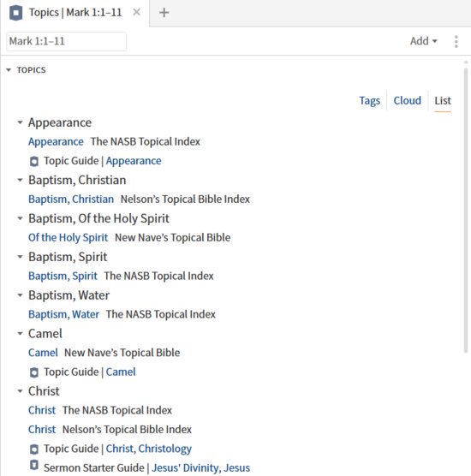Open Jesus' Divinity, Jesus sermon starter link
The width and height of the screenshot is (471, 476).
click(201, 467)
